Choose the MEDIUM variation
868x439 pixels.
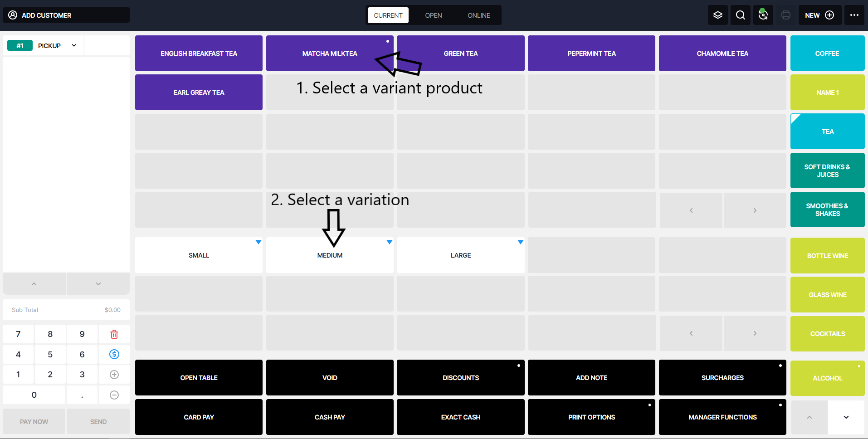330,255
